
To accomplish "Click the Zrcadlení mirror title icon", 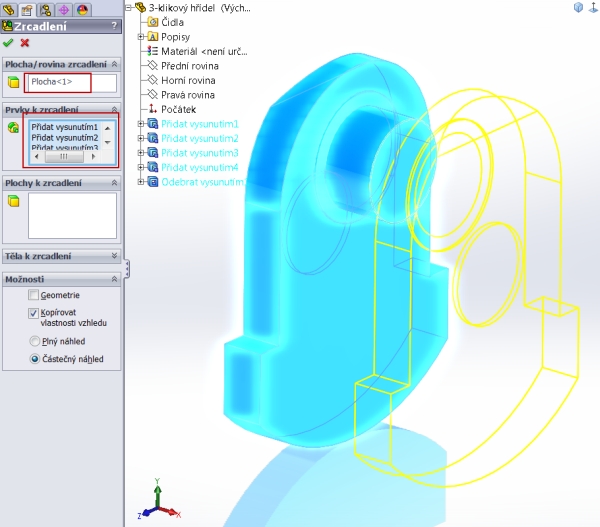I will coord(7,26).
